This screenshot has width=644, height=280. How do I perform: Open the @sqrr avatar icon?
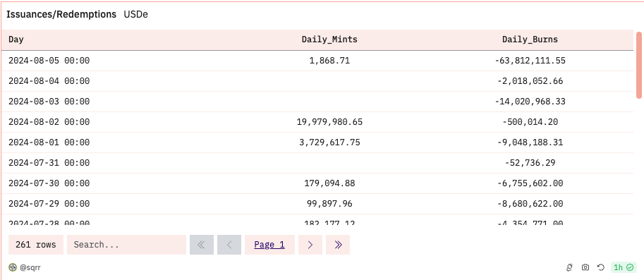click(13, 268)
